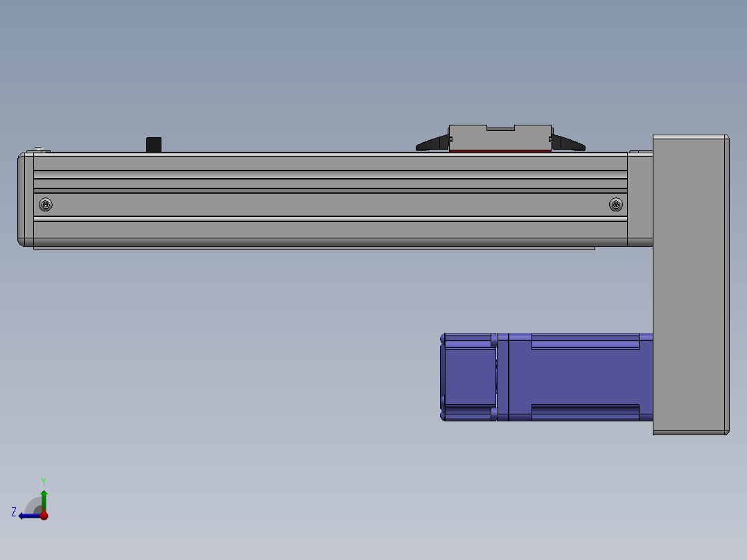Select the large gray housing on the right

tap(690, 284)
